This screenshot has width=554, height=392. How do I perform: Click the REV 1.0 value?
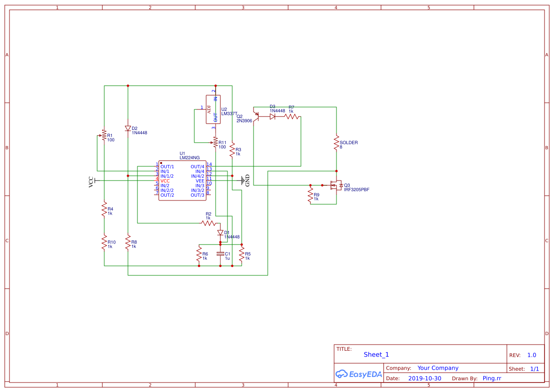[x=531, y=355]
